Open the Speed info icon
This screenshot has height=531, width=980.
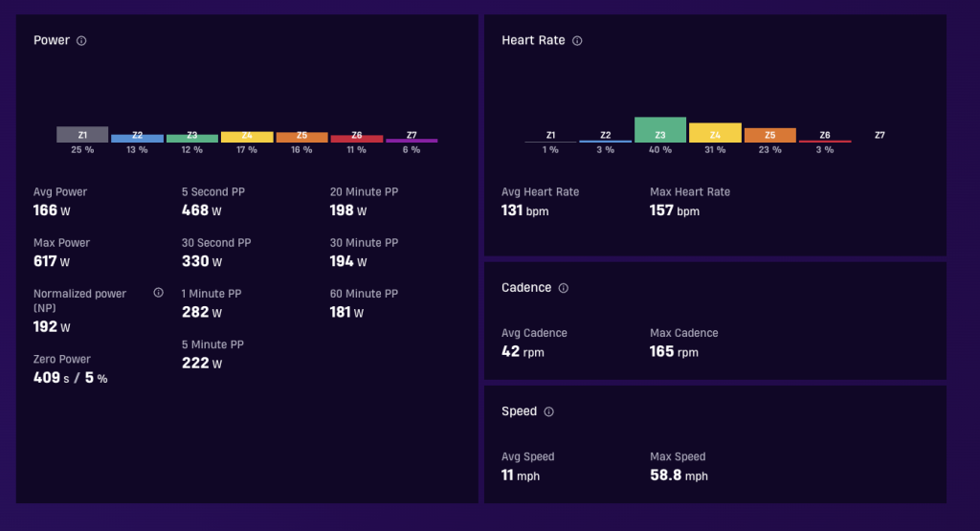click(548, 411)
